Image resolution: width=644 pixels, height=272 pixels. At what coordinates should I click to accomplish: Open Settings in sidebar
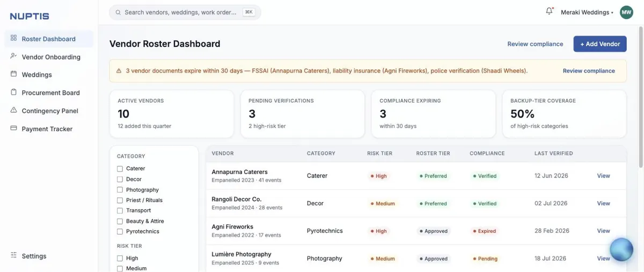click(49, 256)
